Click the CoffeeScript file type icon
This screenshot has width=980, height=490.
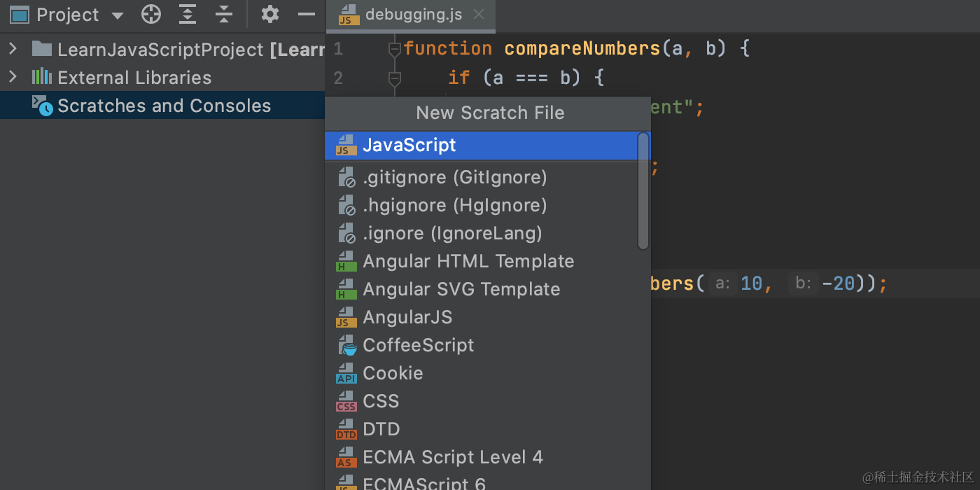click(346, 345)
